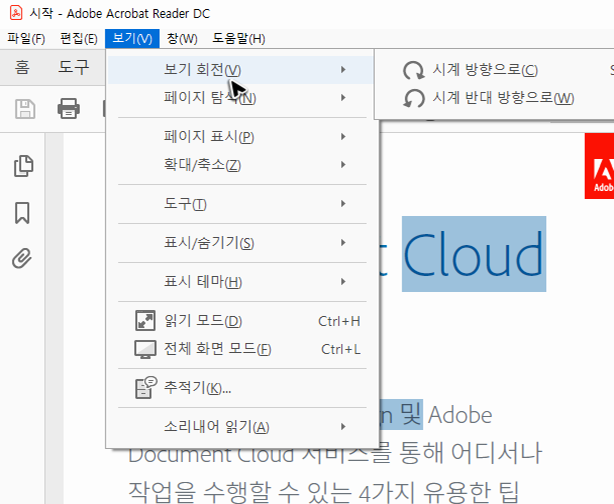Open the 파일(F) menu

(26, 39)
